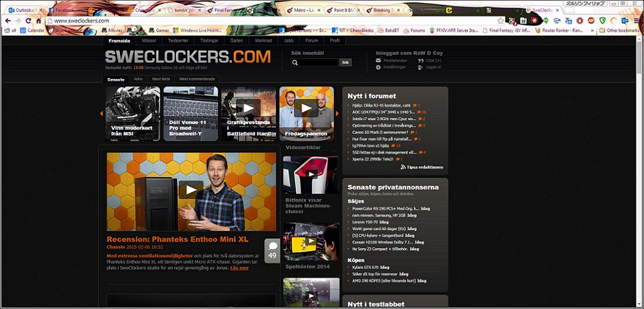Open the WoW game card 60 dagar listing
The image size is (644, 309).
(379, 228)
